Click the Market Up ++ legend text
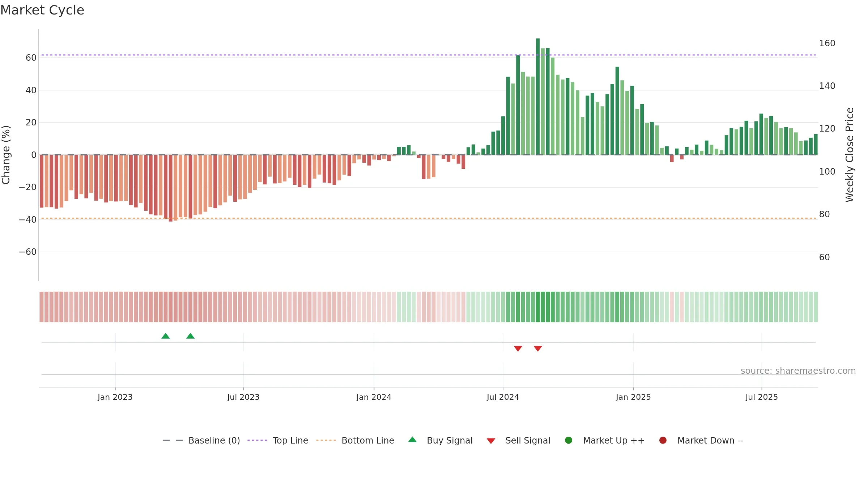Screen dimensions: 868x488 [614, 440]
